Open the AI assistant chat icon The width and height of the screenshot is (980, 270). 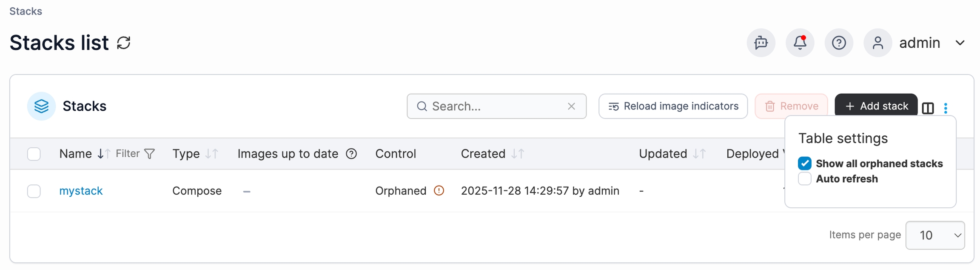point(761,43)
